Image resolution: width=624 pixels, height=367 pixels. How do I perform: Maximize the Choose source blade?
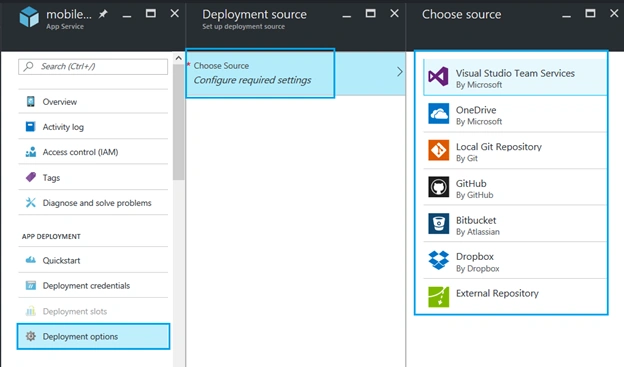[x=590, y=14]
